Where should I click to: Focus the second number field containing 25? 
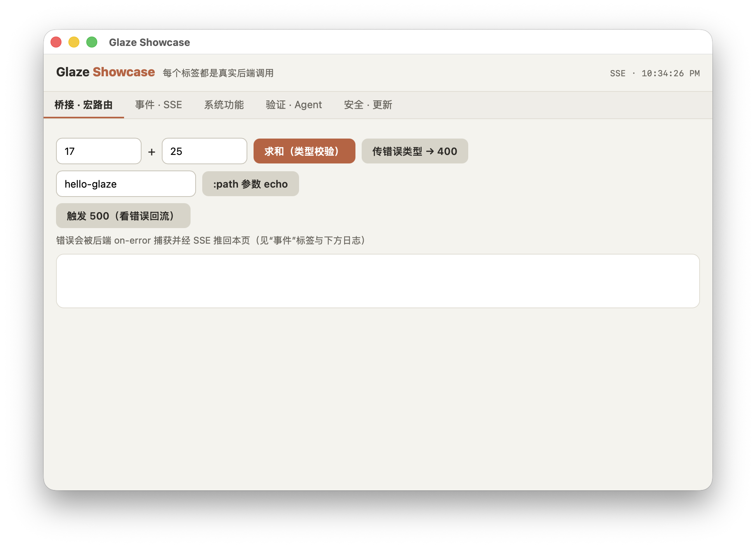pyautogui.click(x=205, y=151)
